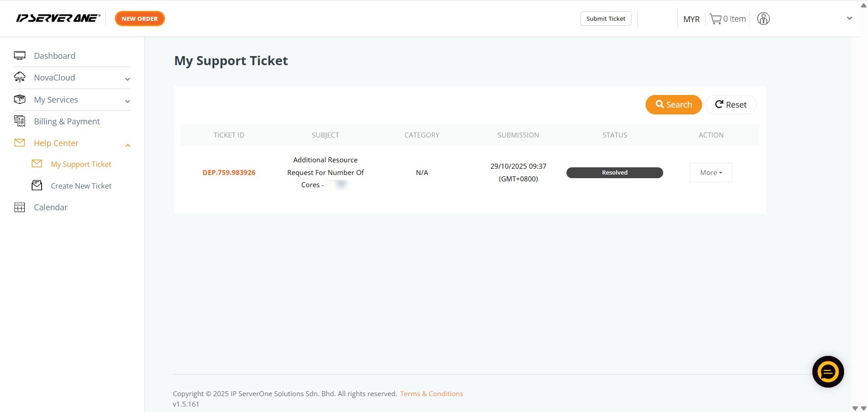Click the Billing & Payment invoice icon
This screenshot has width=868, height=412.
(x=19, y=121)
